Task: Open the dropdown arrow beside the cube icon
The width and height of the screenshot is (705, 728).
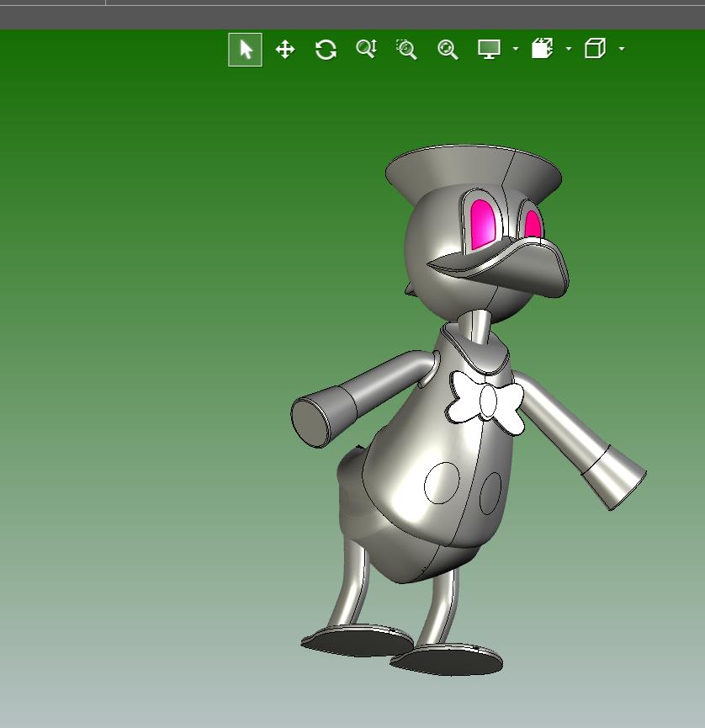Action: click(x=622, y=48)
